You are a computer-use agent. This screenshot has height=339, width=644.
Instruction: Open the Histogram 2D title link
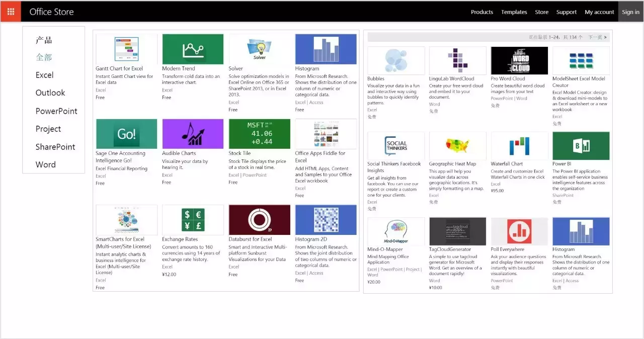click(311, 239)
